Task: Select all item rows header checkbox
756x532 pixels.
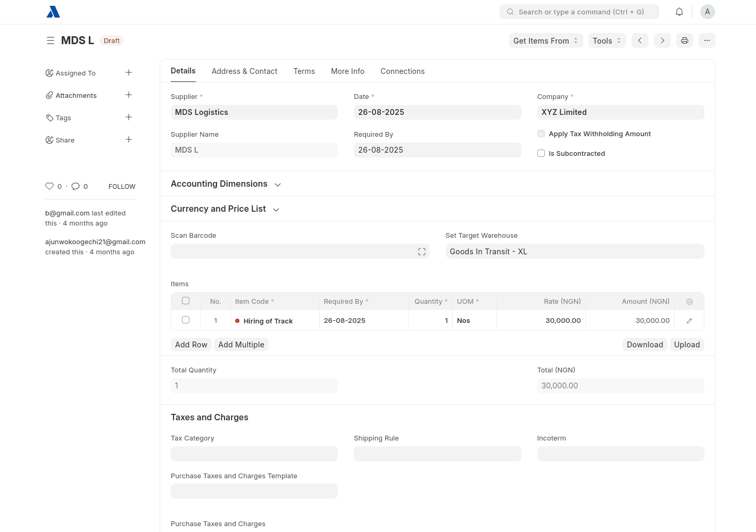Action: [x=186, y=301]
